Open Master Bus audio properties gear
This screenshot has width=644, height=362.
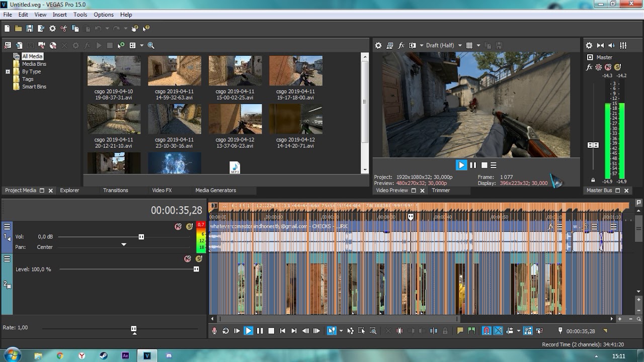tap(589, 45)
